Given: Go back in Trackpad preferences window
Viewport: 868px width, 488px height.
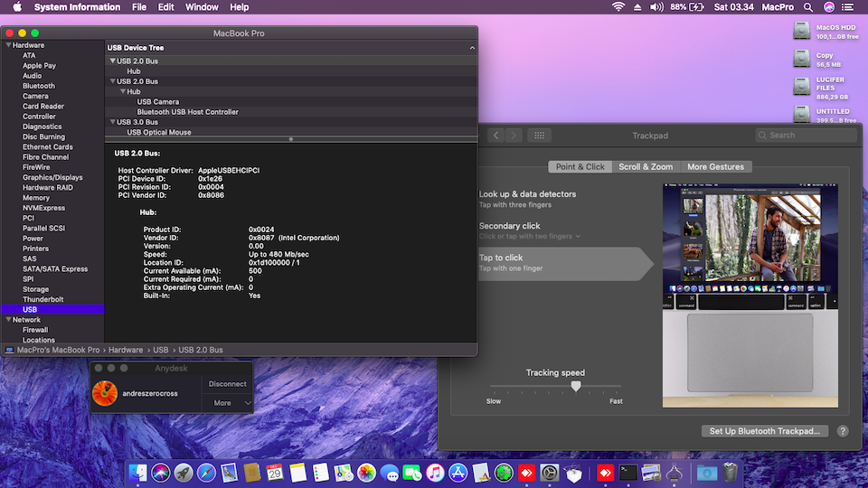Looking at the screenshot, I should tap(496, 136).
